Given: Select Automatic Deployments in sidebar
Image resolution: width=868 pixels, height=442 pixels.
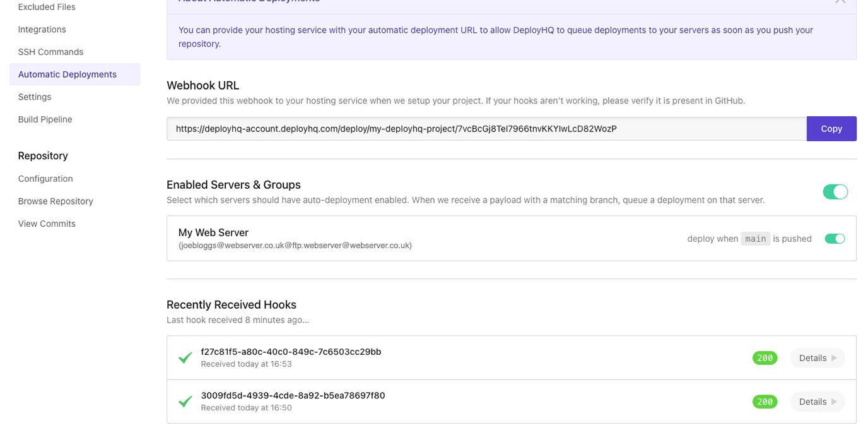Looking at the screenshot, I should [67, 75].
